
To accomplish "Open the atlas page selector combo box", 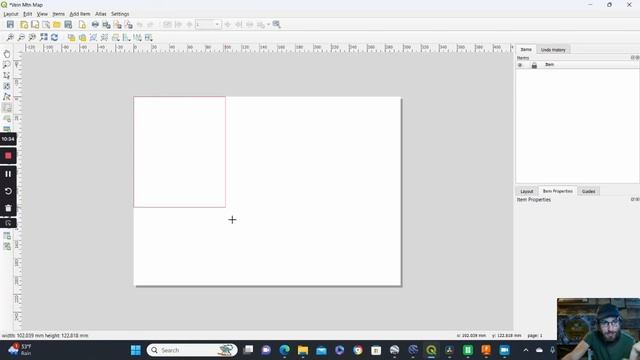I will (x=208, y=24).
